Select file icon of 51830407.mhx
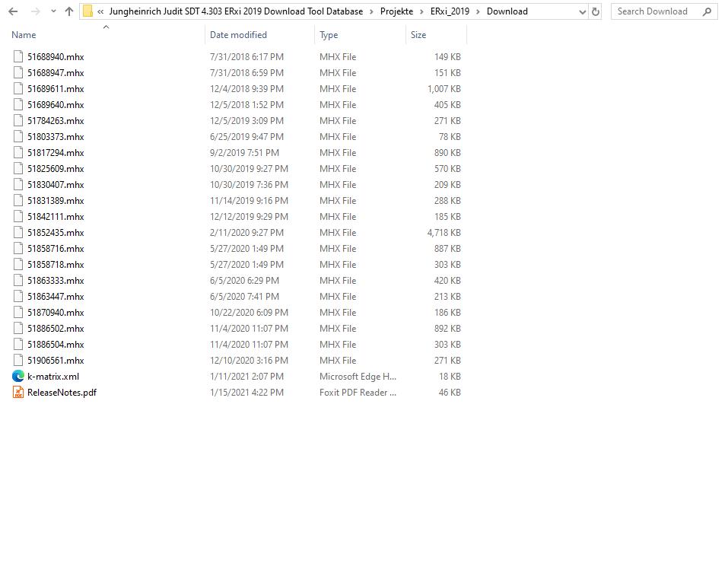The height and width of the screenshot is (576, 728). 18,184
